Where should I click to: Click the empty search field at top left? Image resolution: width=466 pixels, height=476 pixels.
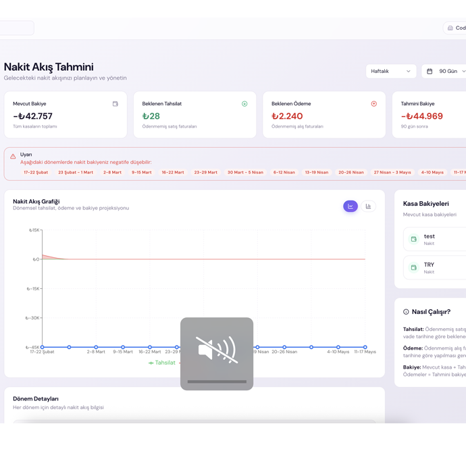pos(17,28)
